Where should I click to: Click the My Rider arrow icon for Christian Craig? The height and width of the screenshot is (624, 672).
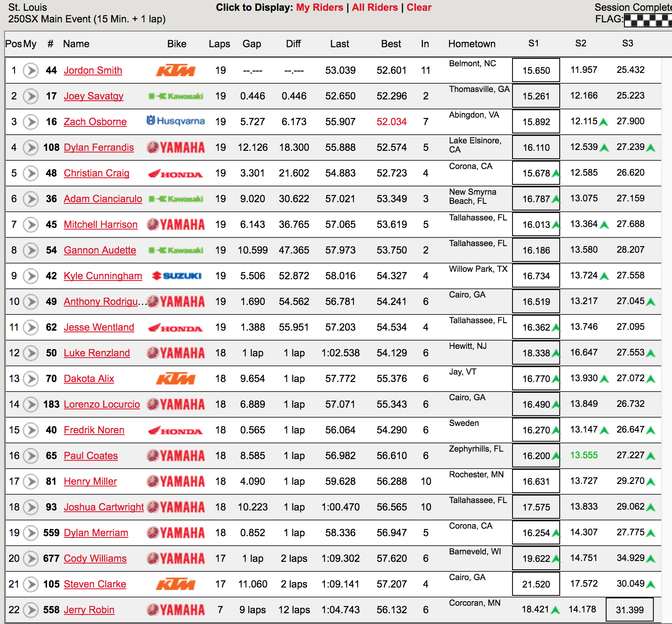coord(31,173)
